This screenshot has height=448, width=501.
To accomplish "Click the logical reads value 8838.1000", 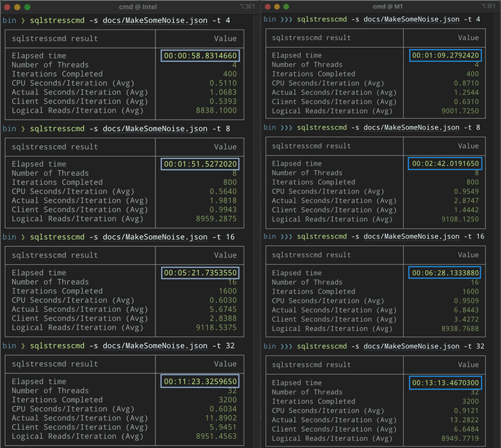I will pyautogui.click(x=216, y=111).
